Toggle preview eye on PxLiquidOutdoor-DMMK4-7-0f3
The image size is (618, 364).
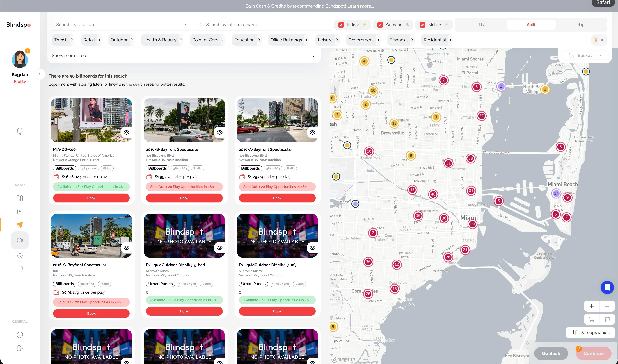tap(312, 248)
